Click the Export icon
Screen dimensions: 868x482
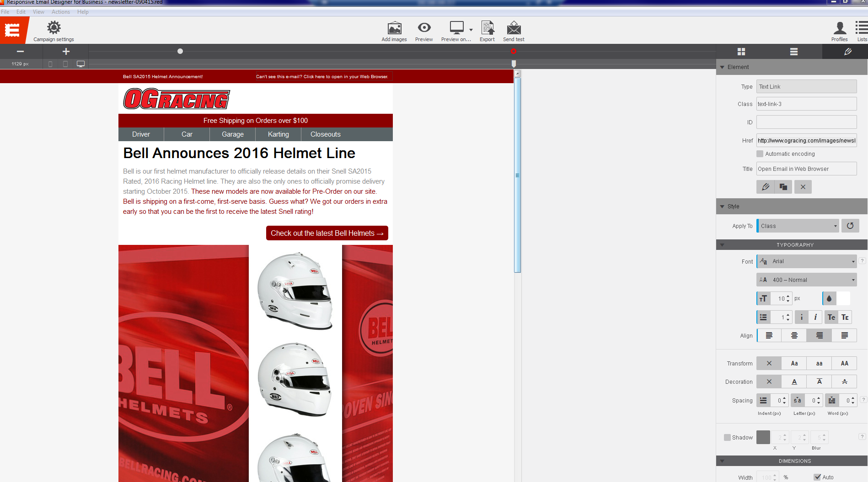(x=488, y=28)
